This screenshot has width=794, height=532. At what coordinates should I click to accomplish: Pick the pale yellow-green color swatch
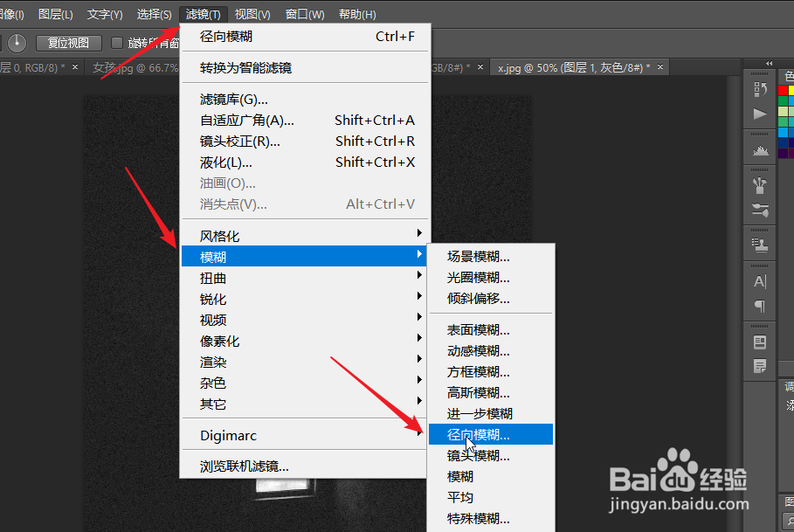coord(783,111)
